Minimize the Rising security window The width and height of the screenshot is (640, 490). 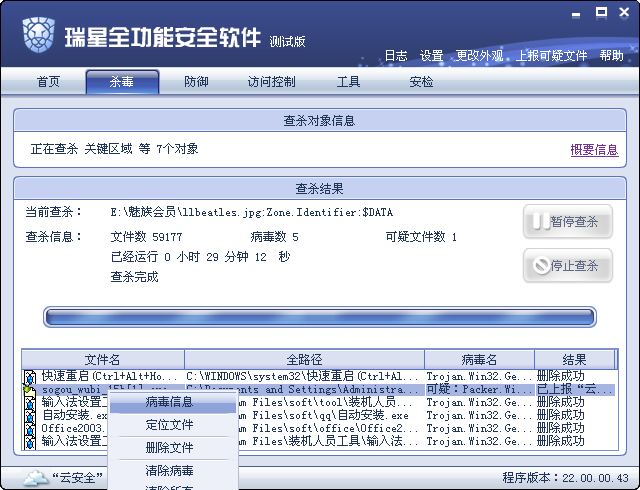[576, 15]
